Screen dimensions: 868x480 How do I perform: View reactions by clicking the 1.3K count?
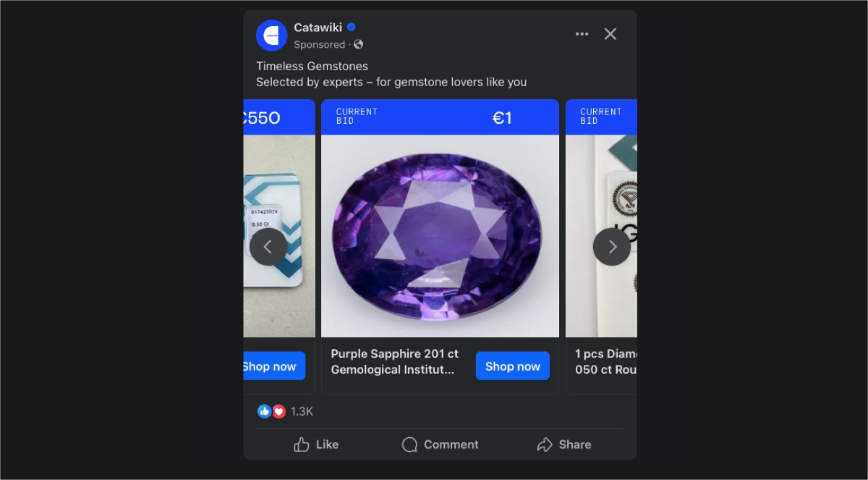coord(301,411)
